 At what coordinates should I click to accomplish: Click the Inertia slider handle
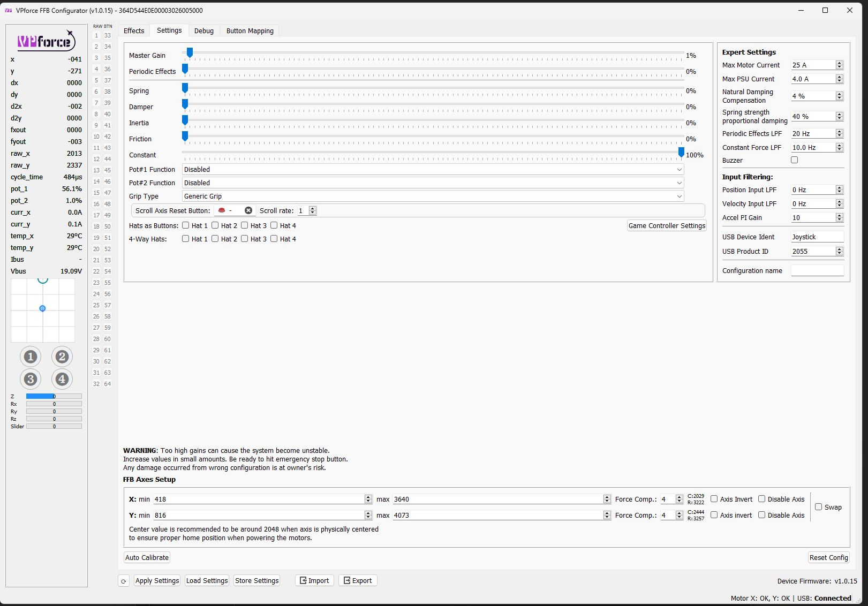[185, 120]
